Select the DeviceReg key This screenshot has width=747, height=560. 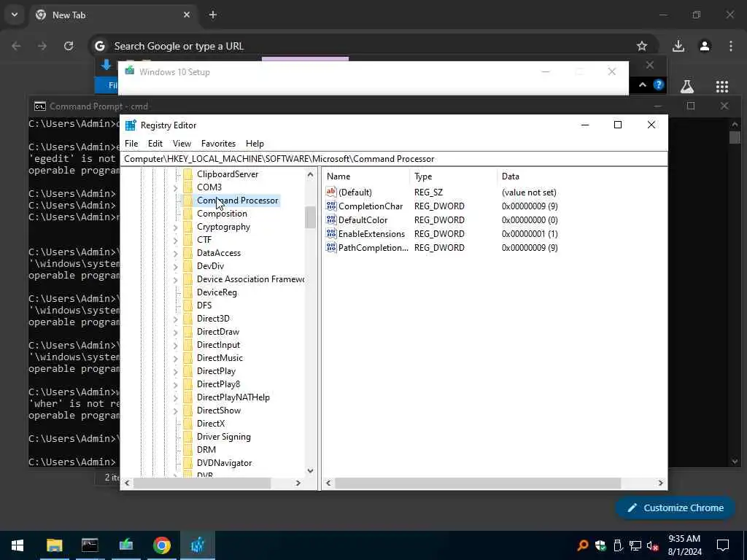tap(217, 292)
